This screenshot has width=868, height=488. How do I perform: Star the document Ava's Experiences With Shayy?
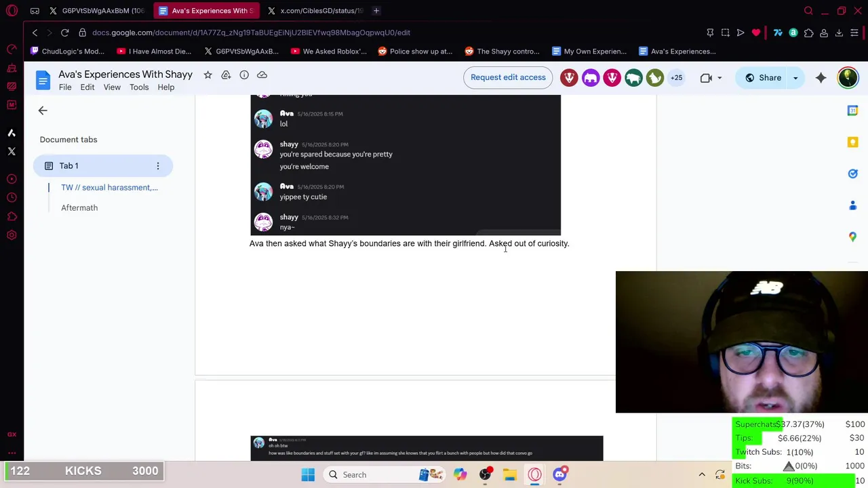click(x=208, y=75)
